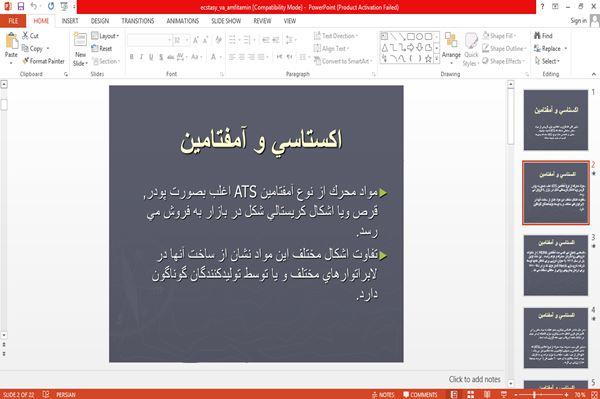Click to add notes area

click(x=474, y=379)
